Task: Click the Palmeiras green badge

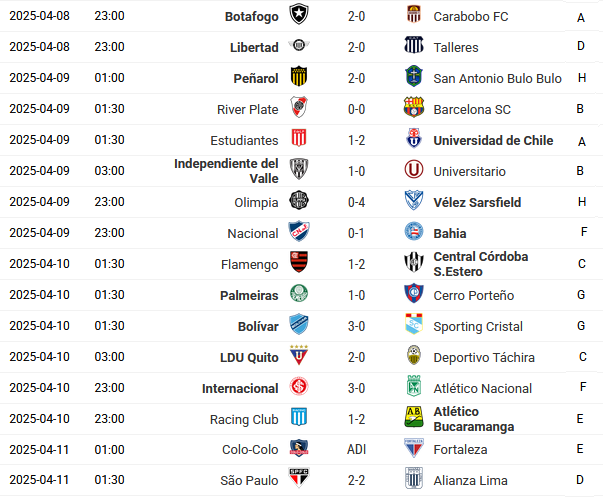Action: pyautogui.click(x=299, y=293)
